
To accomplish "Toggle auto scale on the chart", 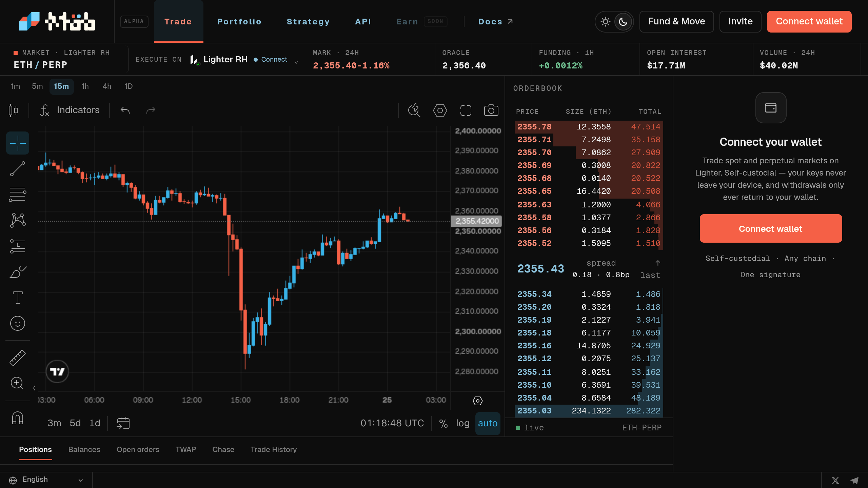I will [488, 423].
